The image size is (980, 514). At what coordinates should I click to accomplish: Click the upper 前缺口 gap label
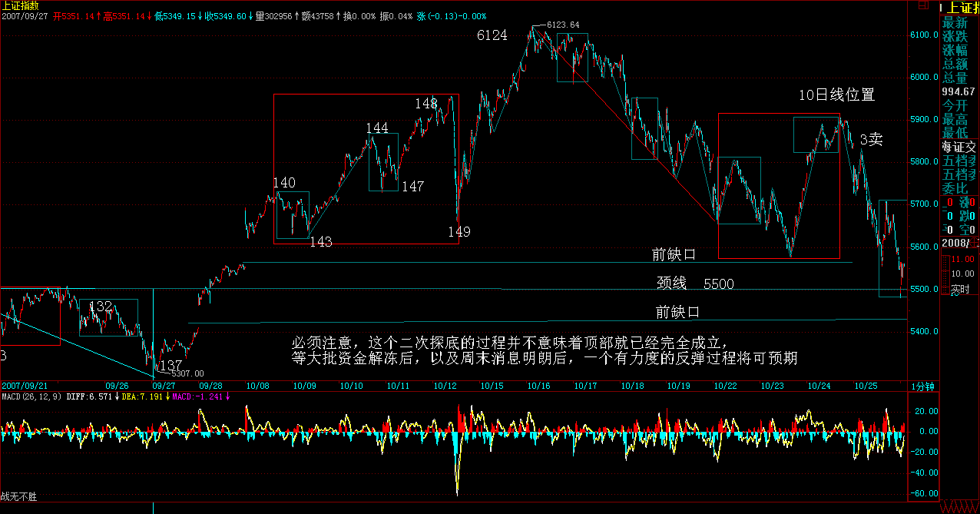[x=673, y=254]
